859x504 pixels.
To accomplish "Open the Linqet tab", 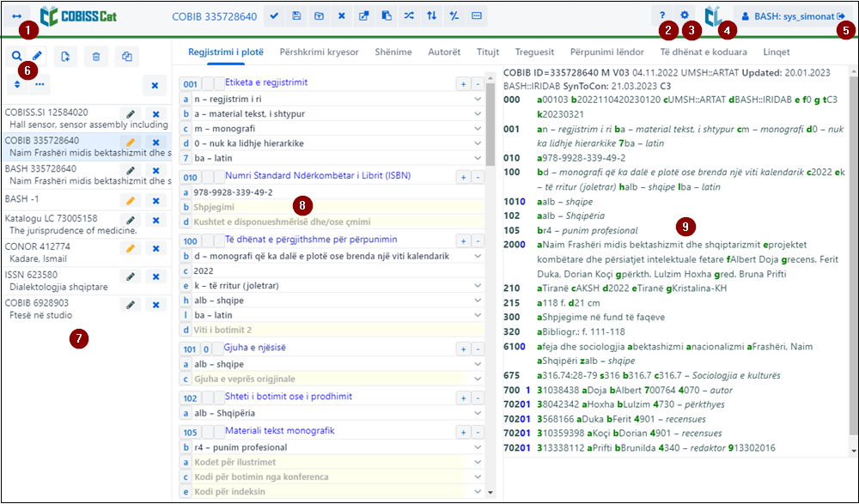I will pos(777,52).
